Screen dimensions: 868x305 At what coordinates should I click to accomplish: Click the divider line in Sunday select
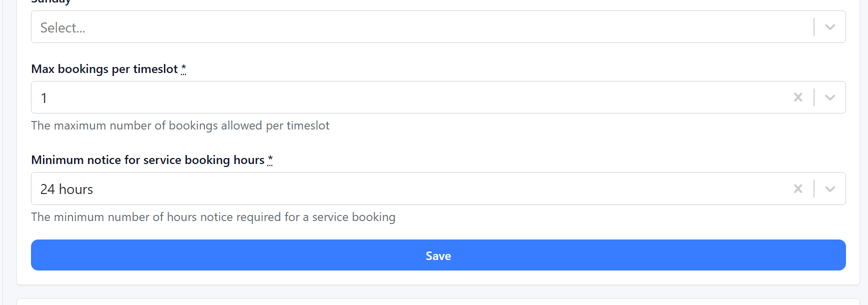click(814, 27)
